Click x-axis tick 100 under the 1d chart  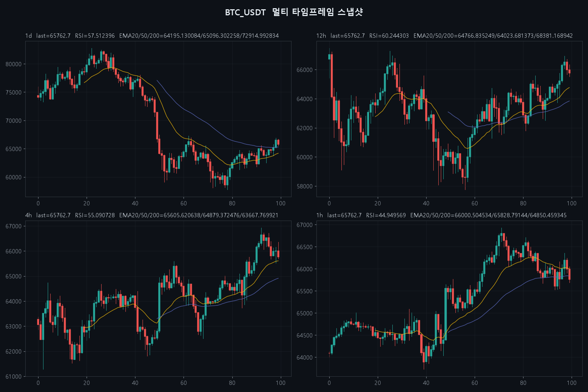[280, 203]
